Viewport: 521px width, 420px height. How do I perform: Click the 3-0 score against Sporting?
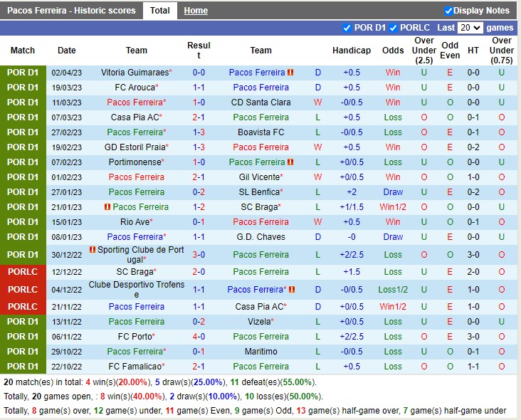tap(199, 255)
